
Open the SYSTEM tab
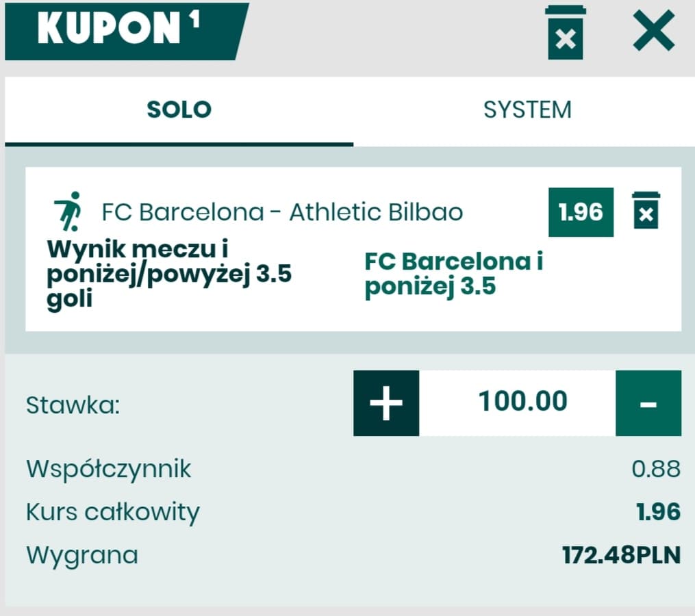[x=527, y=110]
